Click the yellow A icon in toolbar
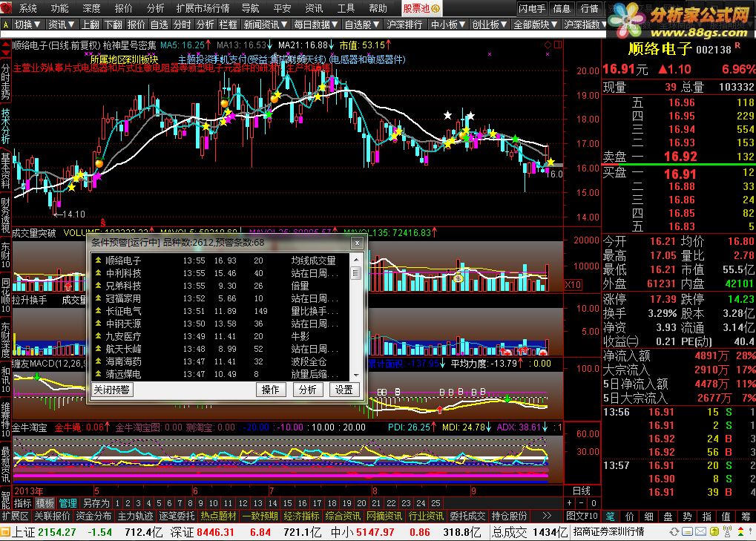 point(5,24)
